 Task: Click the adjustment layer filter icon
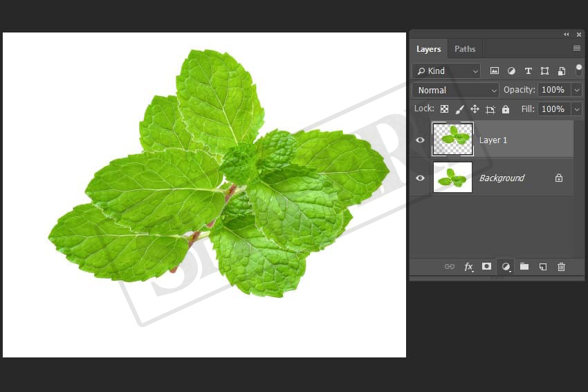(511, 71)
